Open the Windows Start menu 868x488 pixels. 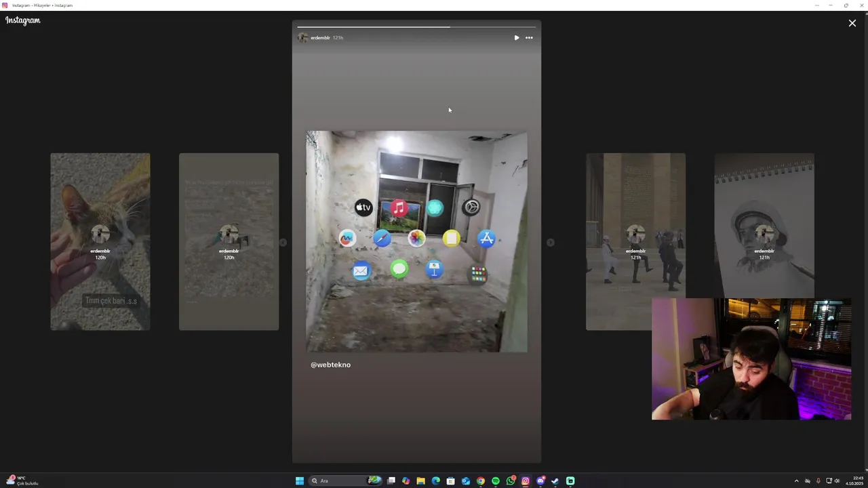(x=300, y=481)
